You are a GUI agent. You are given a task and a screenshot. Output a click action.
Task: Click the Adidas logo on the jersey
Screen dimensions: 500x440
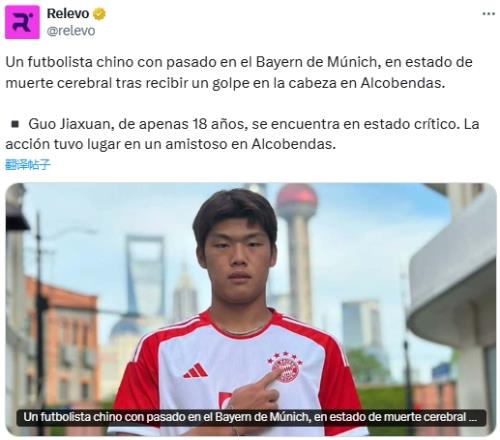(x=195, y=371)
